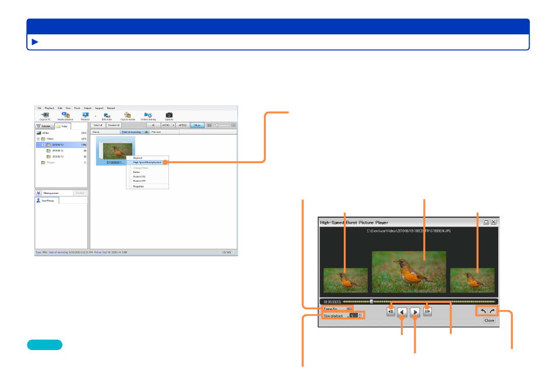Click the Copy to PC toolbar icon
Viewport: 556px width, 392px height.
[45, 115]
